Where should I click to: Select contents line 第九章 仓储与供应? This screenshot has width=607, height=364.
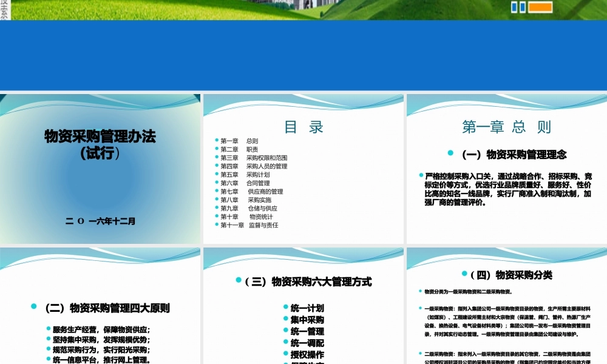point(249,208)
